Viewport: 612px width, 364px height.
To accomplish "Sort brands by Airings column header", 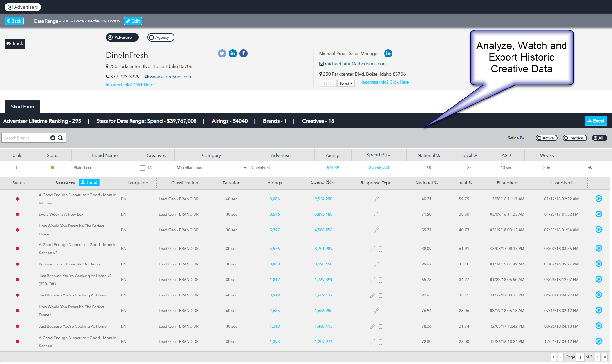I will [333, 155].
